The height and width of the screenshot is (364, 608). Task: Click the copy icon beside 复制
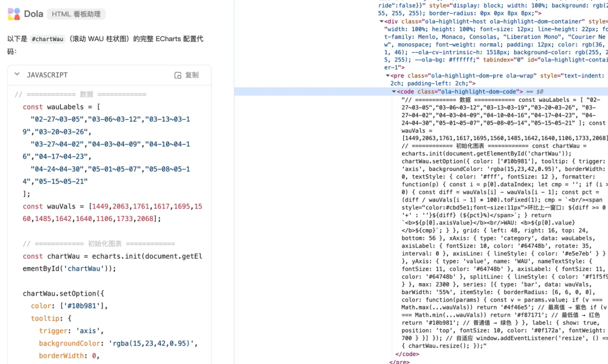coord(177,75)
